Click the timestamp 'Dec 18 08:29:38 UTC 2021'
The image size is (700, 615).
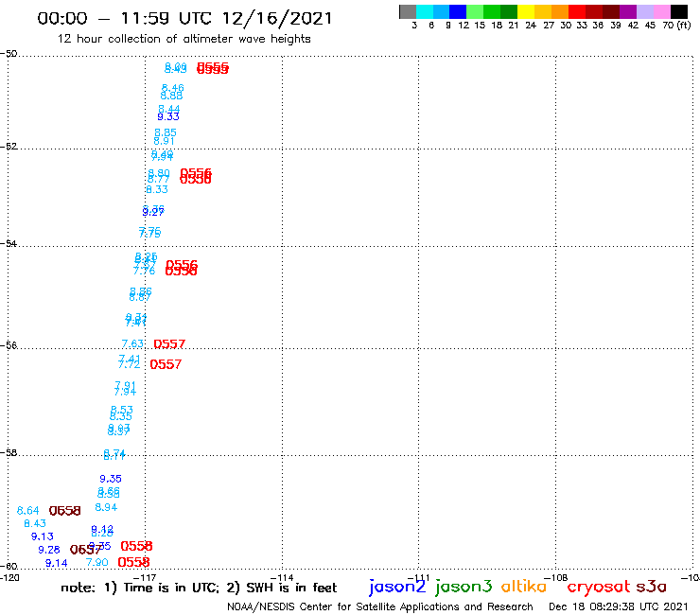619,606
